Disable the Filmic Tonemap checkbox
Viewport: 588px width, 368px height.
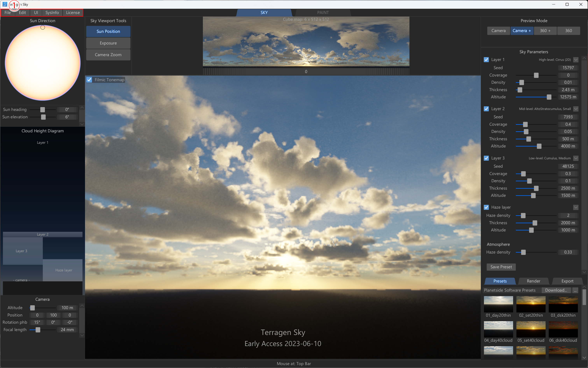click(x=89, y=80)
